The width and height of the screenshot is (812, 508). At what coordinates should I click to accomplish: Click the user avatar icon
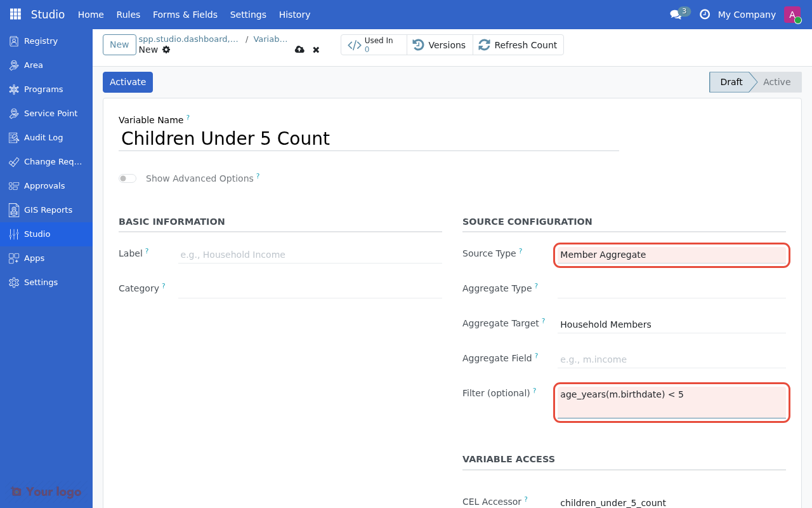pyautogui.click(x=792, y=14)
